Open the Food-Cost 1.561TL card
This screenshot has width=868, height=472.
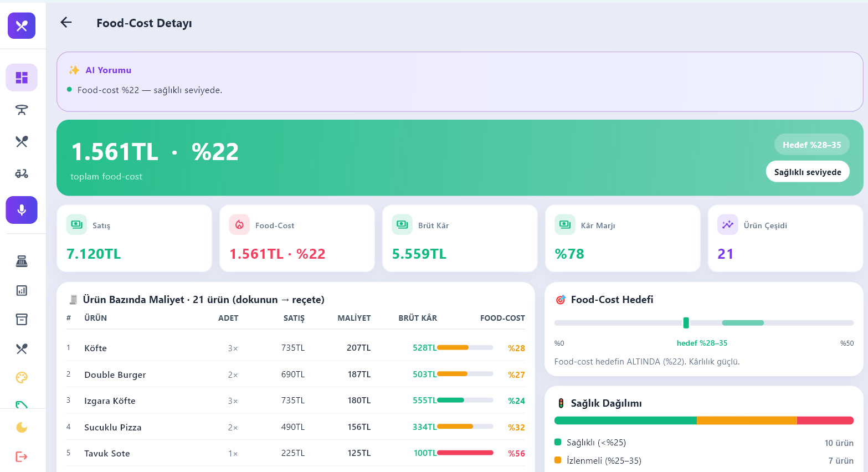[x=297, y=239]
